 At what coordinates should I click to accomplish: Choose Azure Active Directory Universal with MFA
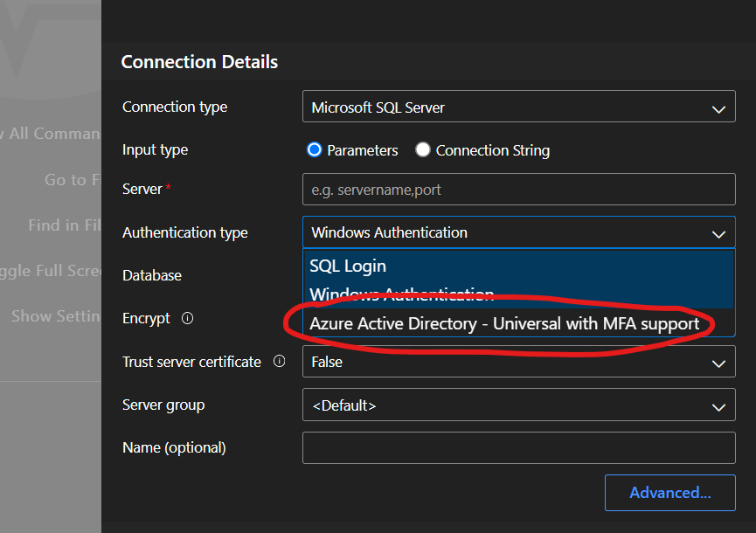point(519,323)
